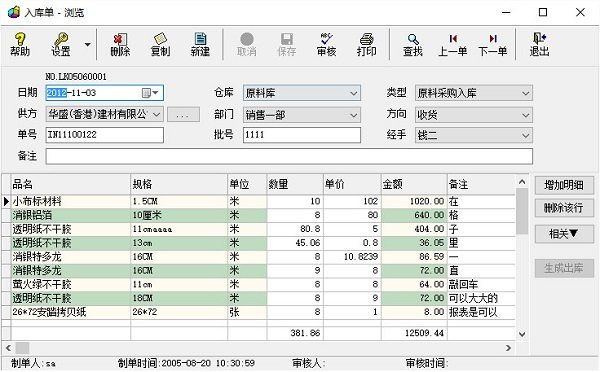Print the document with 打印 icon
Viewport: 600px width, 372px height.
(x=366, y=44)
